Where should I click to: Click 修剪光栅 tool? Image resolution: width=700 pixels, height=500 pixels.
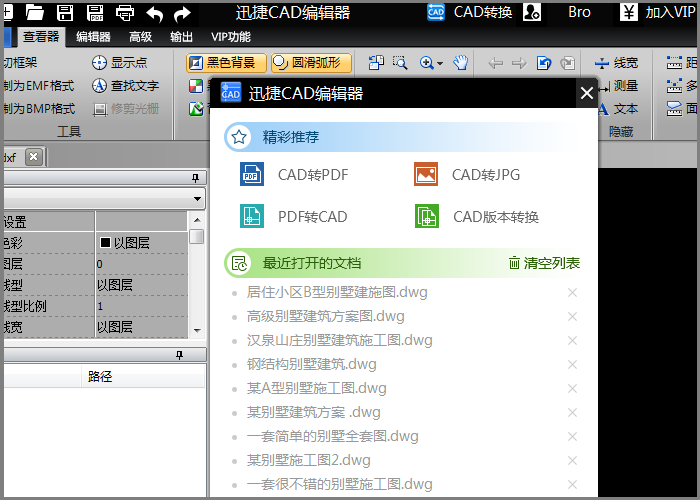pos(125,108)
